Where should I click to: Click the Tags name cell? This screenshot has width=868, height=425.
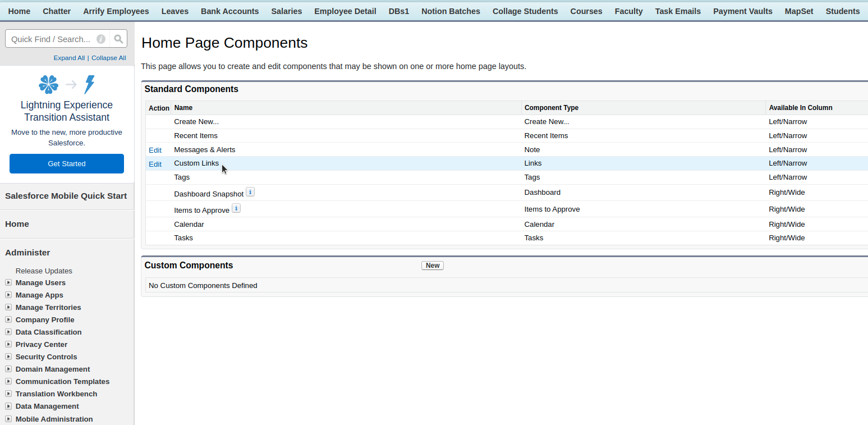tap(182, 177)
